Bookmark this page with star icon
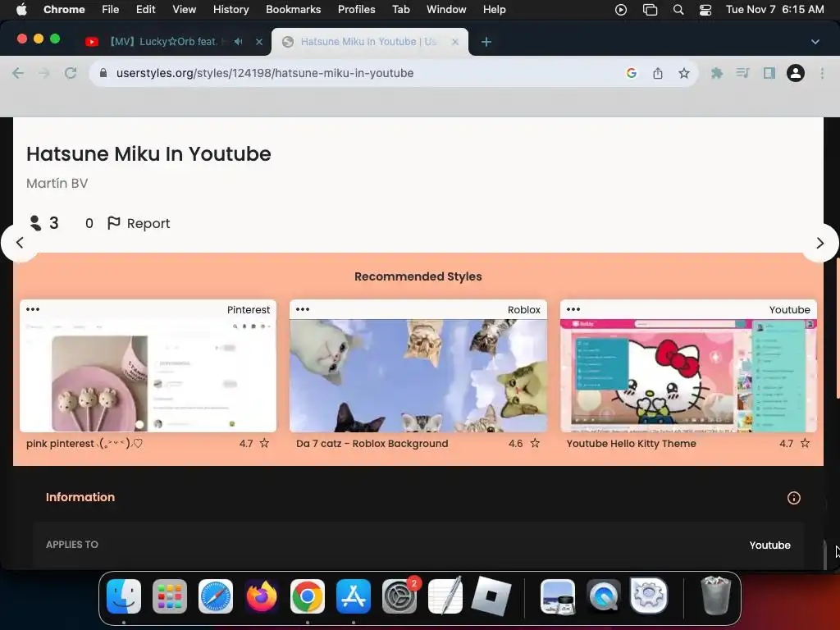840x630 pixels. (x=683, y=73)
